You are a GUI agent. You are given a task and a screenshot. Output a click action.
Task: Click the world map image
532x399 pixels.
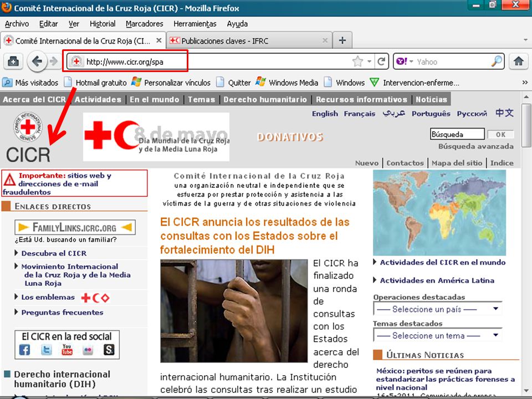[439, 213]
